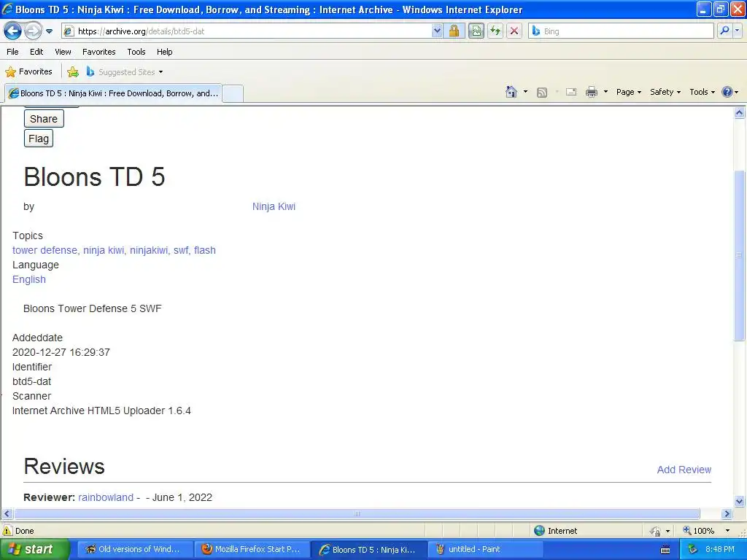Screen dimensions: 747x560
Task: Click the Internet security zone indicator
Action: pos(556,531)
